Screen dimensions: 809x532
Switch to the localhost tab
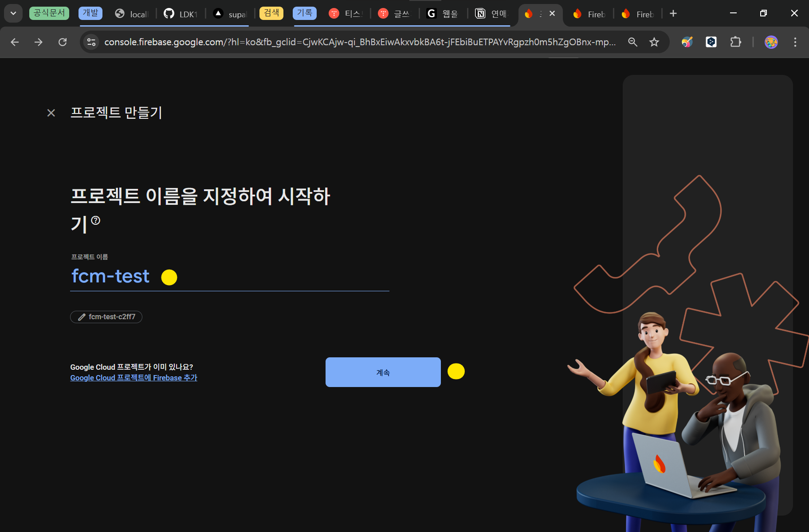click(x=132, y=14)
